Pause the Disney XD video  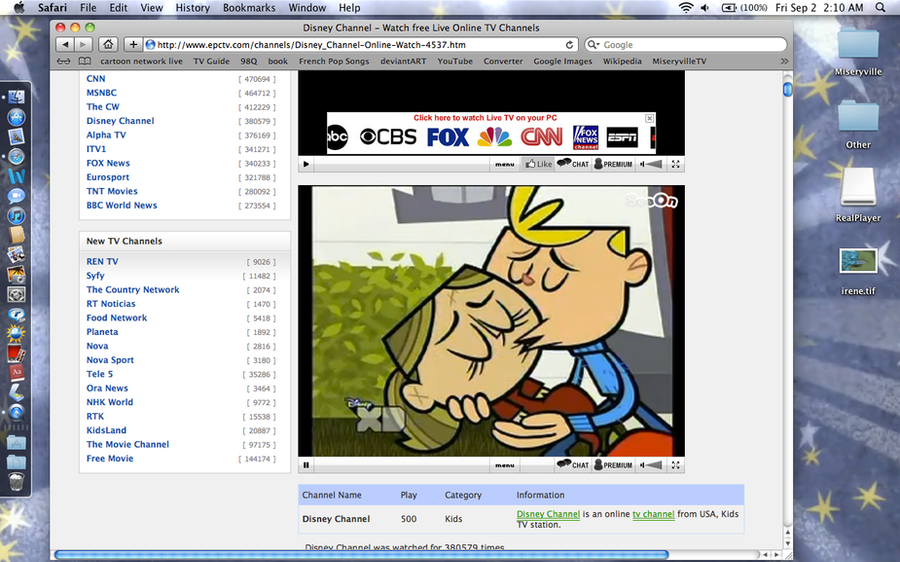pos(306,465)
